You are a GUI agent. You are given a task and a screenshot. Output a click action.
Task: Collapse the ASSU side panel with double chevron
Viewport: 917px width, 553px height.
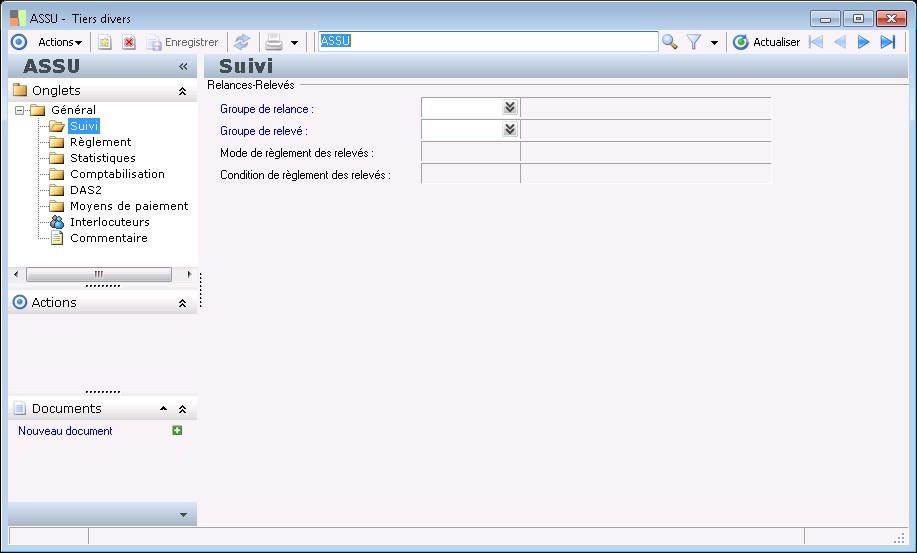tap(183, 67)
